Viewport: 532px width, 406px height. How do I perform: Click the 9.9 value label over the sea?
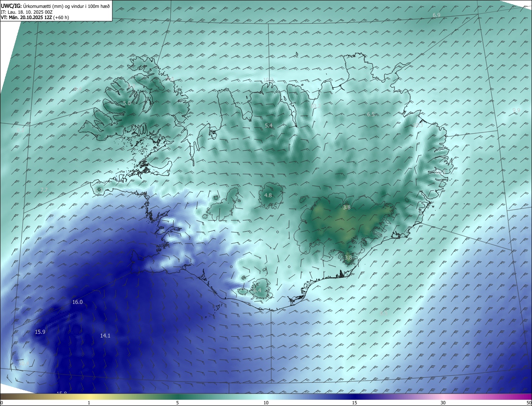click(516, 110)
